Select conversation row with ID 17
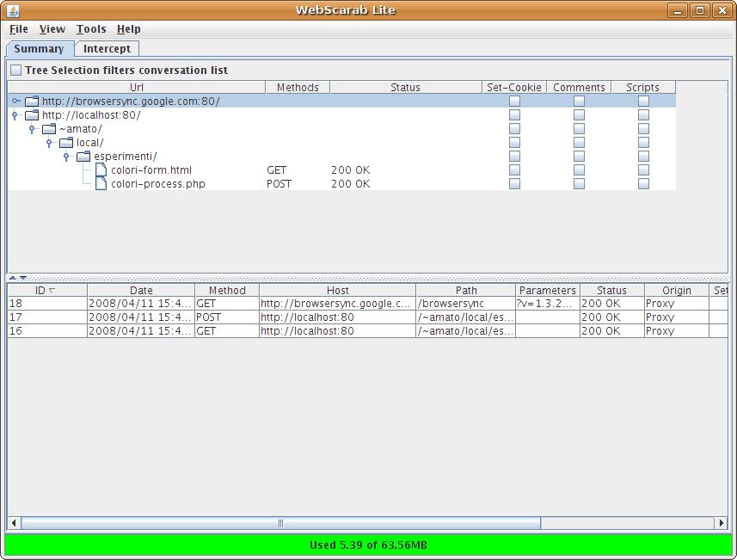 367,317
